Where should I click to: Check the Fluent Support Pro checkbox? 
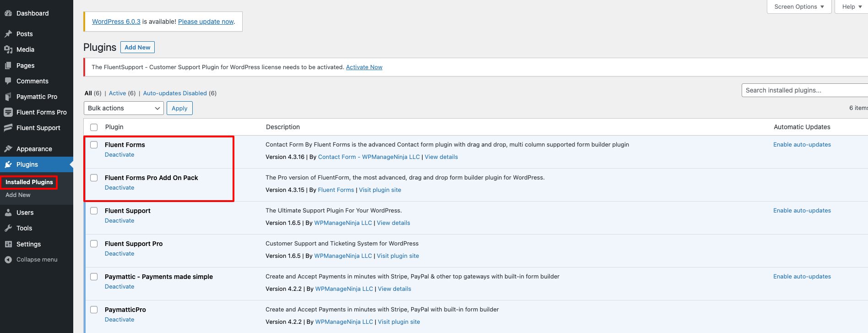94,244
